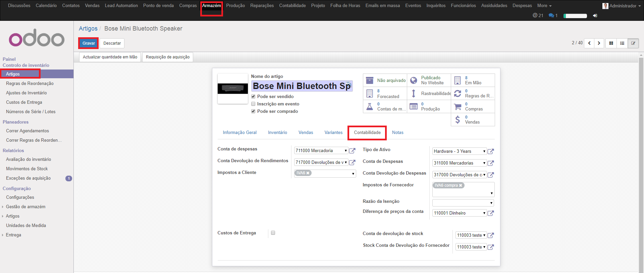Open Impostos a Cliente dropdown
This screenshot has width=644, height=273.
(353, 174)
